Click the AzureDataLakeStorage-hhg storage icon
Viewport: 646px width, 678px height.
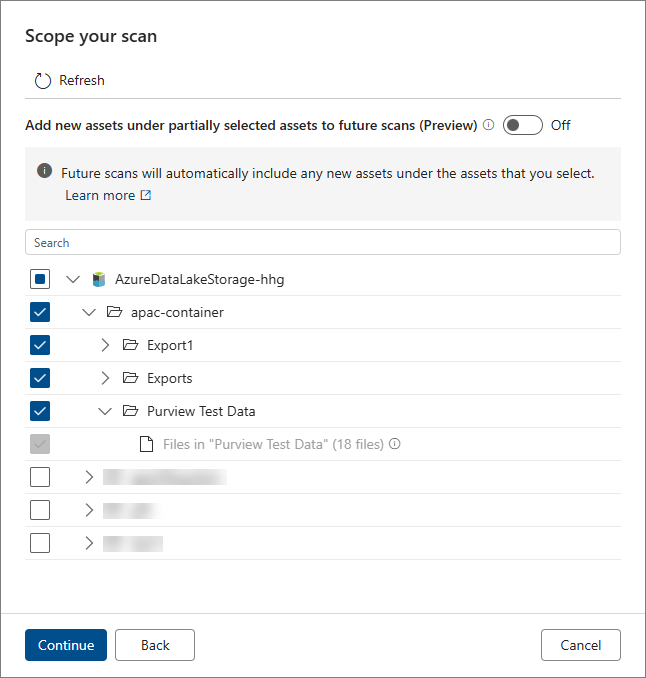(x=99, y=279)
